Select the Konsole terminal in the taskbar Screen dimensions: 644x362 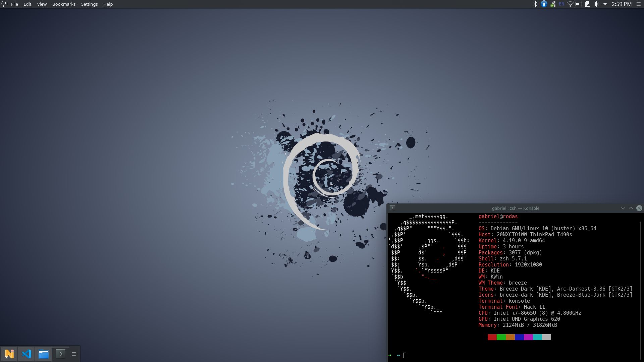point(61,354)
